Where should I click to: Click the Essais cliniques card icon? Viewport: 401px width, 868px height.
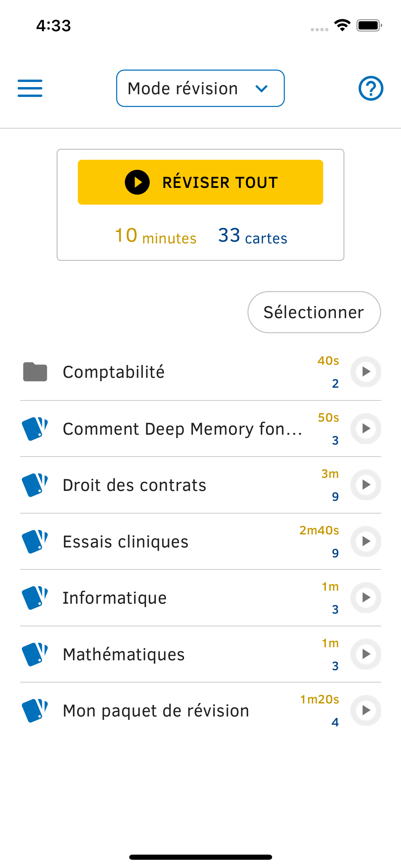coord(35,542)
